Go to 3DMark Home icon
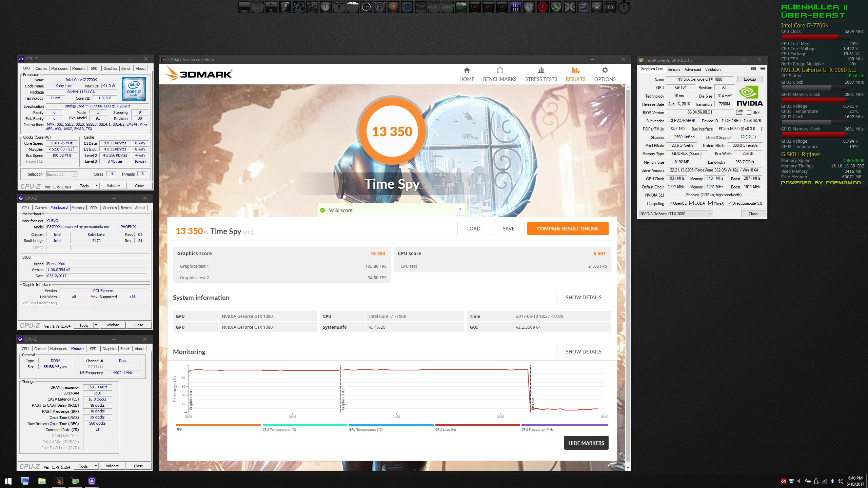This screenshot has height=488, width=868. click(467, 70)
